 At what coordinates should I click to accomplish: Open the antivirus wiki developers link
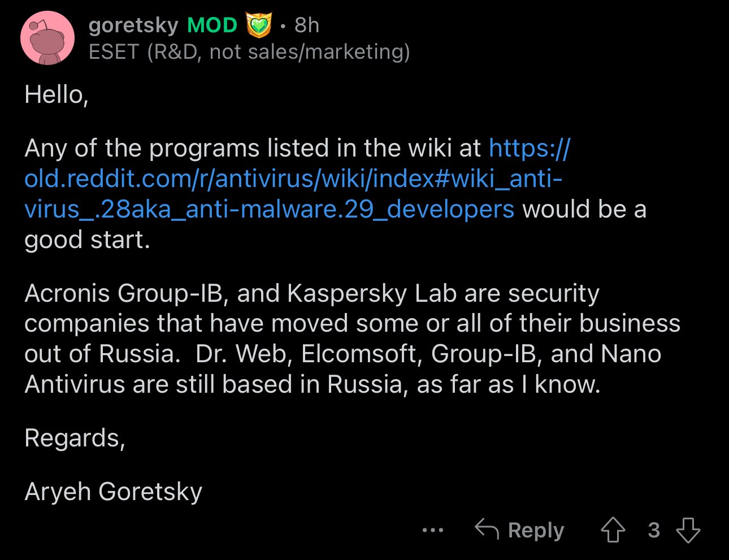[293, 179]
